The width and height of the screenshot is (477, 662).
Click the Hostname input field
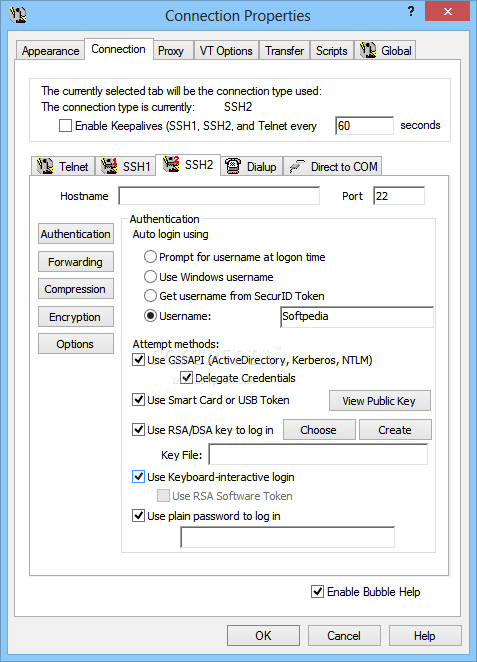pos(219,196)
